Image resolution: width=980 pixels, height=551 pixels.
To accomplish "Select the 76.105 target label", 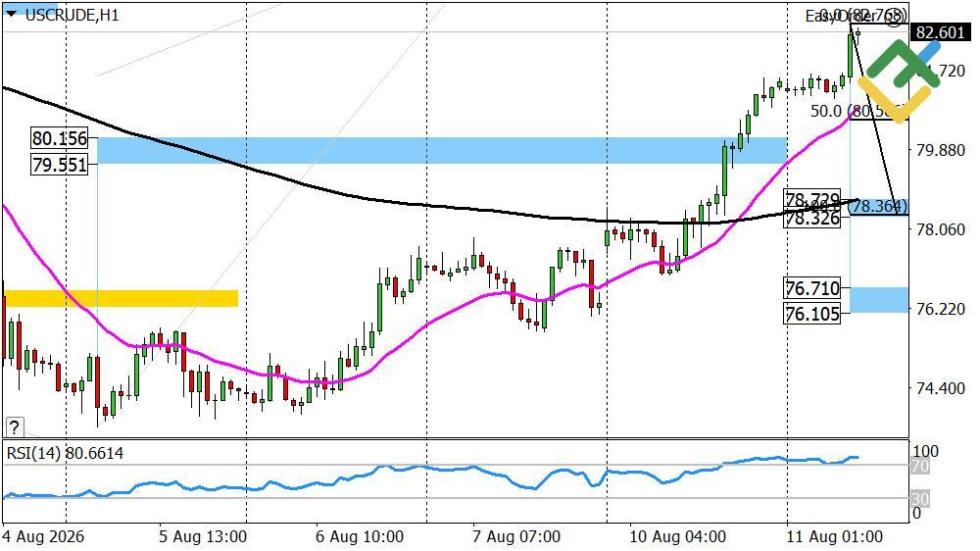I will (x=811, y=314).
